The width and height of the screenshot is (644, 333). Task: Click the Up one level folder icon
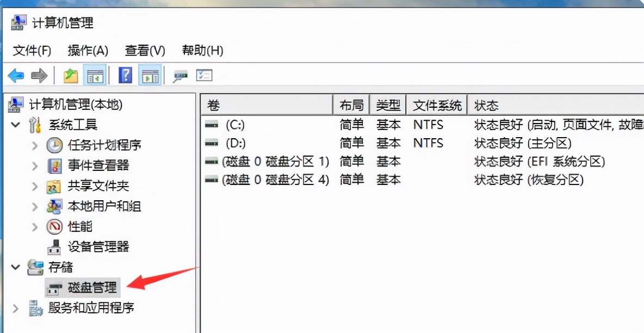click(70, 75)
